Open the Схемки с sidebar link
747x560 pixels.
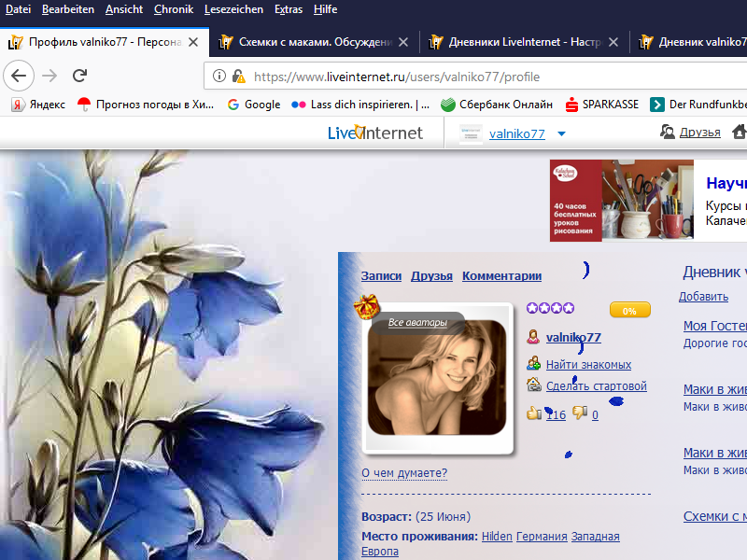tap(715, 516)
